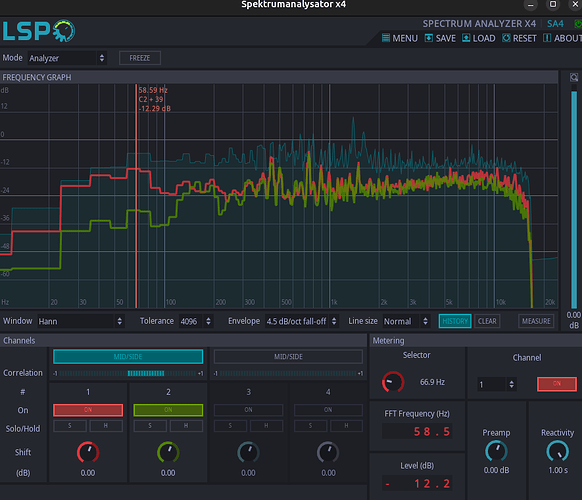582x500 pixels.
Task: Click channel 3 Hold H button
Action: (x=266, y=426)
